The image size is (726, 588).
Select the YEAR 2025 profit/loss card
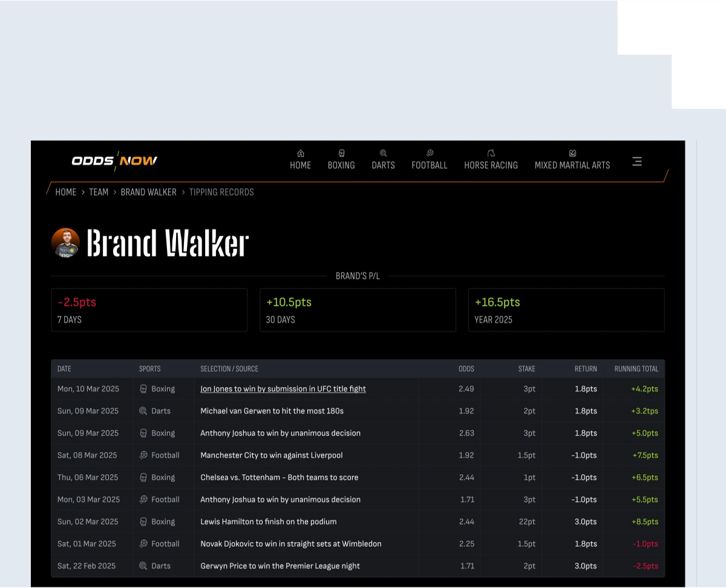566,310
